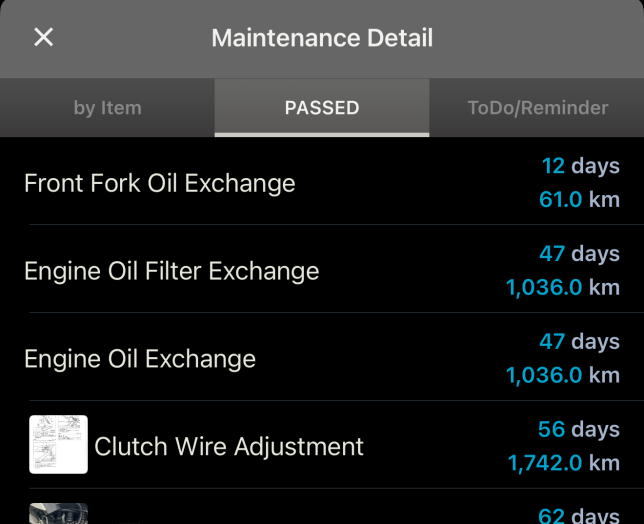The height and width of the screenshot is (524, 644).
Task: Click 1,036.0 km on Engine Oil Filter Exchange
Action: (563, 288)
